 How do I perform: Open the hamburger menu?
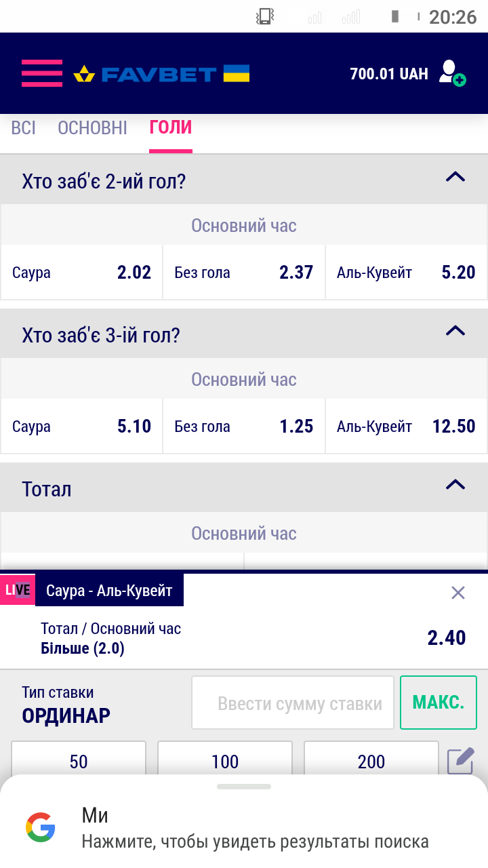[x=41, y=73]
